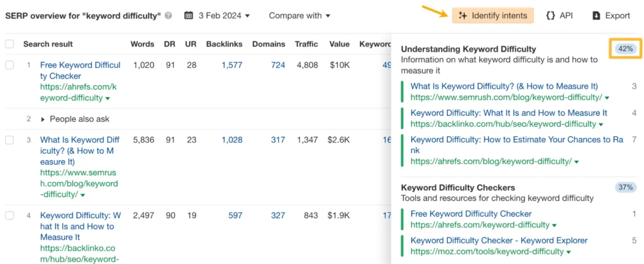
Task: Click the Identify intents button
Action: (493, 16)
